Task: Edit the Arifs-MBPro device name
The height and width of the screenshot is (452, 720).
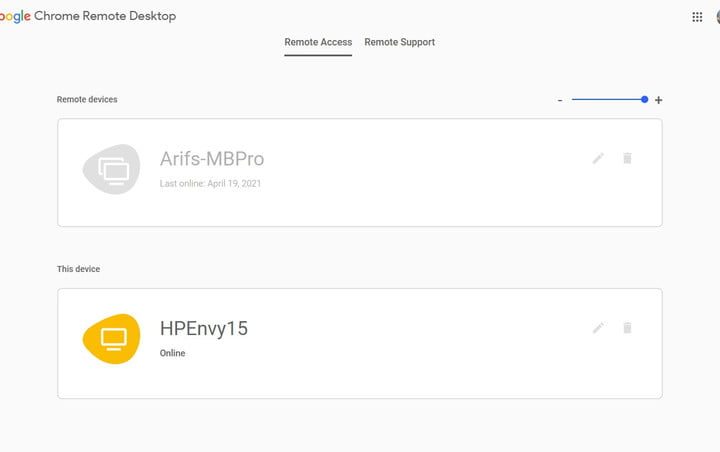Action: (x=598, y=158)
